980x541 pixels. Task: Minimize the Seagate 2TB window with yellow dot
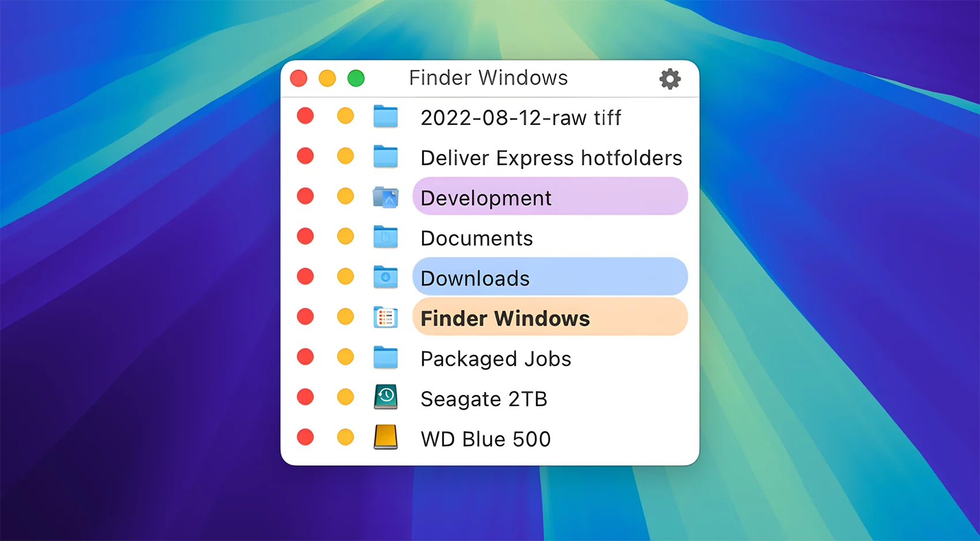(345, 397)
